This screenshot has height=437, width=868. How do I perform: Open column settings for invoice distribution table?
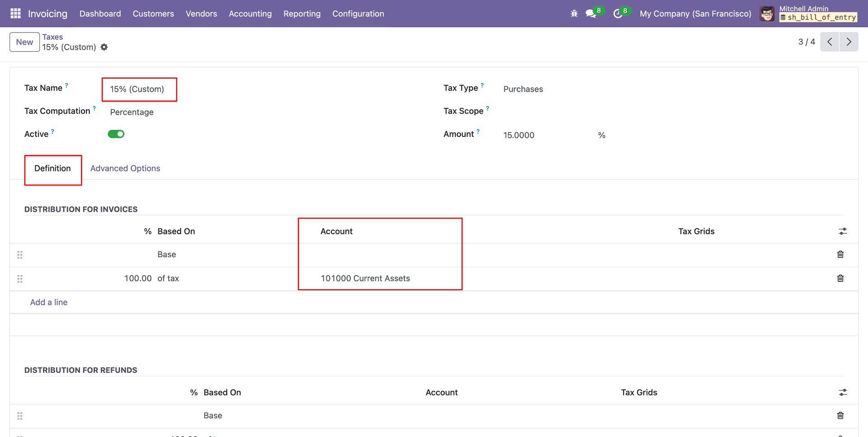pyautogui.click(x=843, y=231)
